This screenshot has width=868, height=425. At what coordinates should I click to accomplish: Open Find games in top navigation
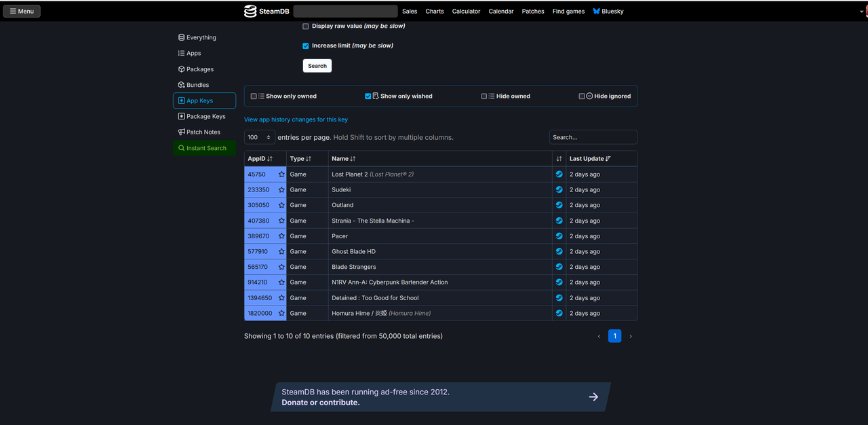[568, 12]
